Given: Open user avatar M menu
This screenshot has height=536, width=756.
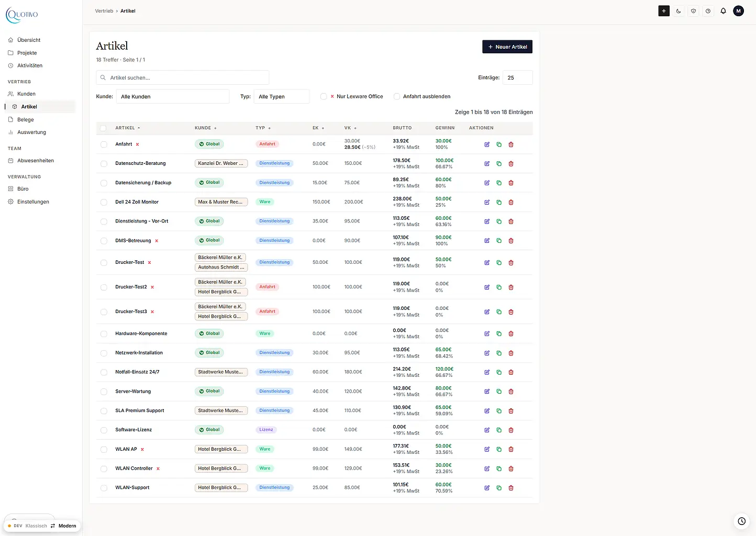Looking at the screenshot, I should 738,11.
